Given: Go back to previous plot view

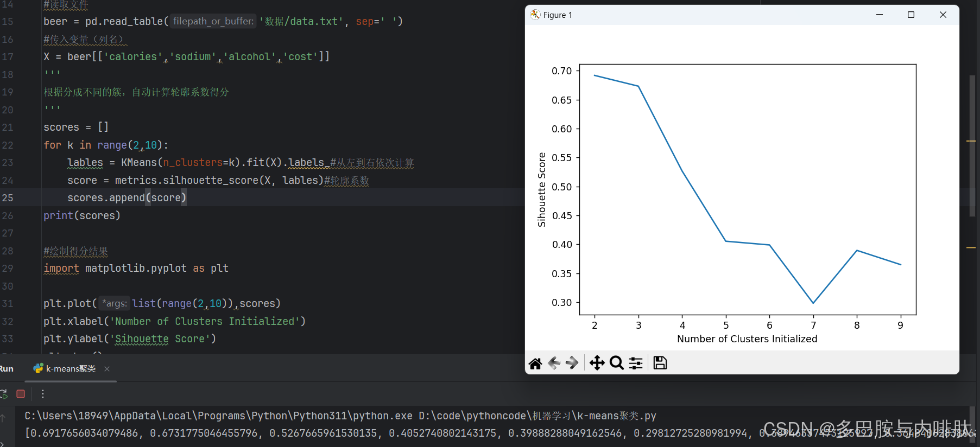Looking at the screenshot, I should [554, 363].
